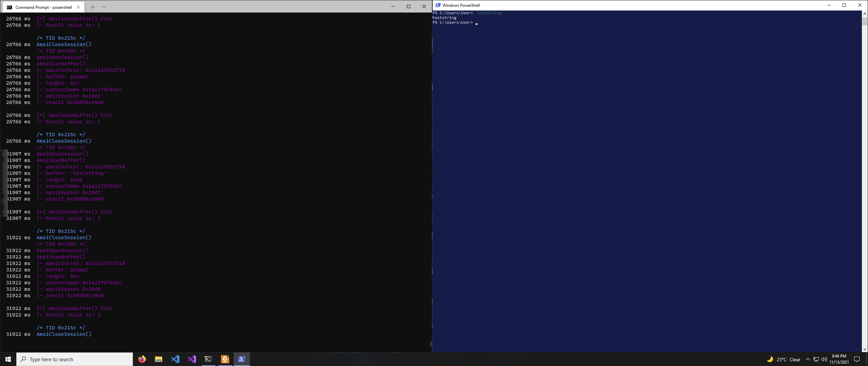Click the PowerShell scrollbar thumb
The height and width of the screenshot is (366, 868).
[x=865, y=21]
